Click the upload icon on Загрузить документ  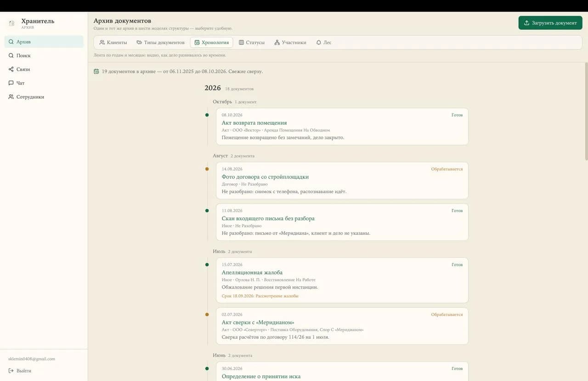point(527,23)
